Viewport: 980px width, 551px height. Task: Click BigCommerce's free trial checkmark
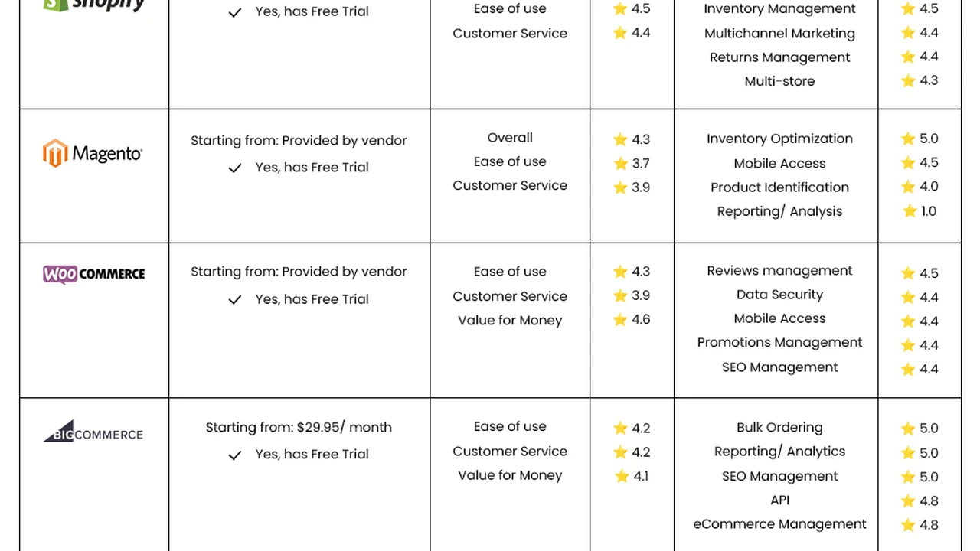click(235, 455)
